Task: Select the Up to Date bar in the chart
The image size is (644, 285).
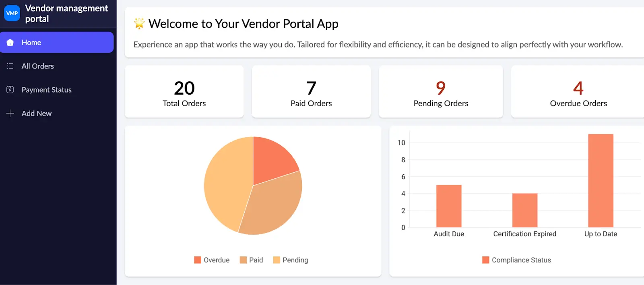Action: (600, 181)
